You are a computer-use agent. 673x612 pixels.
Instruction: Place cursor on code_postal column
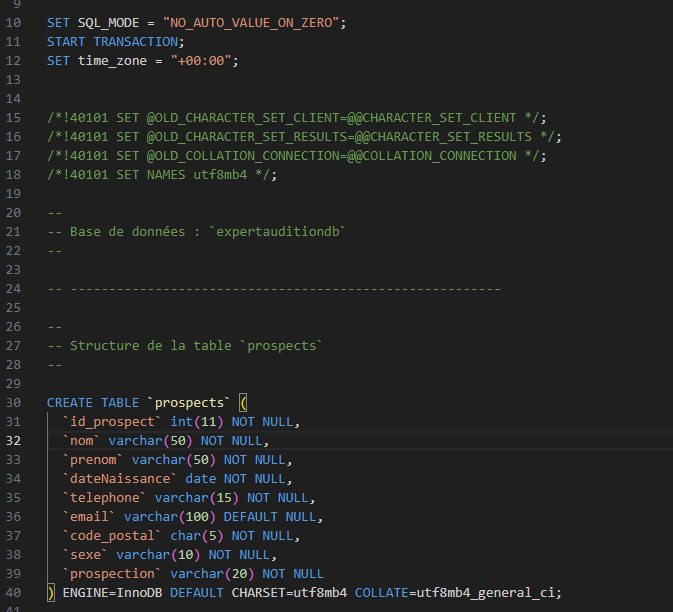(110, 536)
